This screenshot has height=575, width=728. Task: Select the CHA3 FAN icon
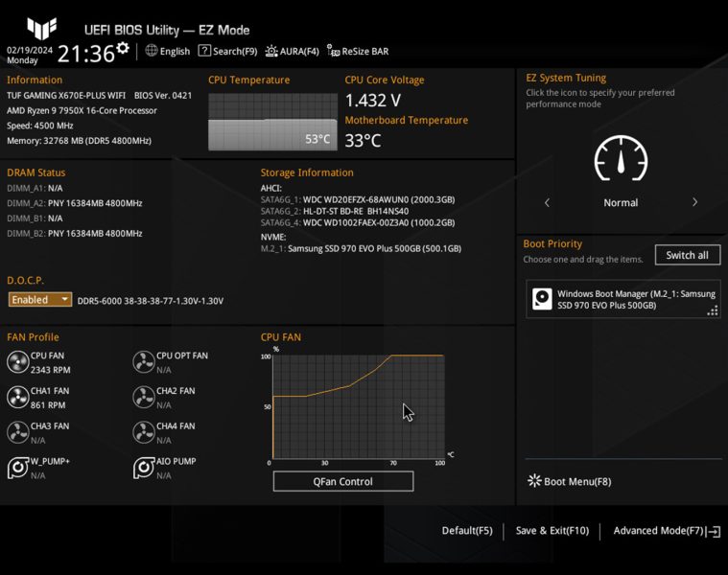click(x=18, y=432)
